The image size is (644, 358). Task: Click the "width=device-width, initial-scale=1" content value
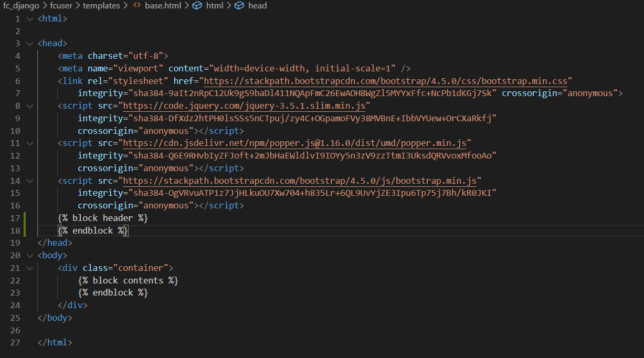point(302,68)
